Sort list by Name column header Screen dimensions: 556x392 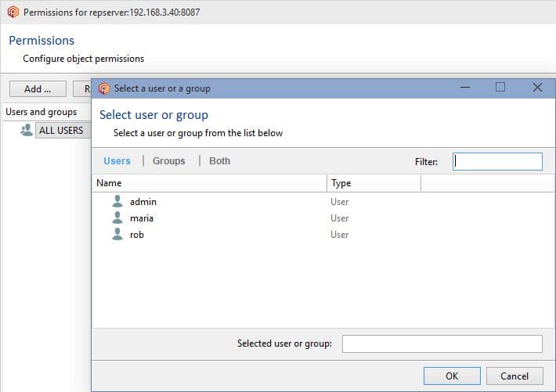click(x=208, y=183)
